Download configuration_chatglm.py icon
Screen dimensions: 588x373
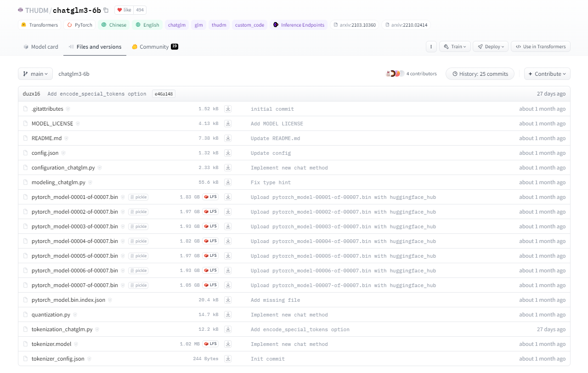pos(228,168)
